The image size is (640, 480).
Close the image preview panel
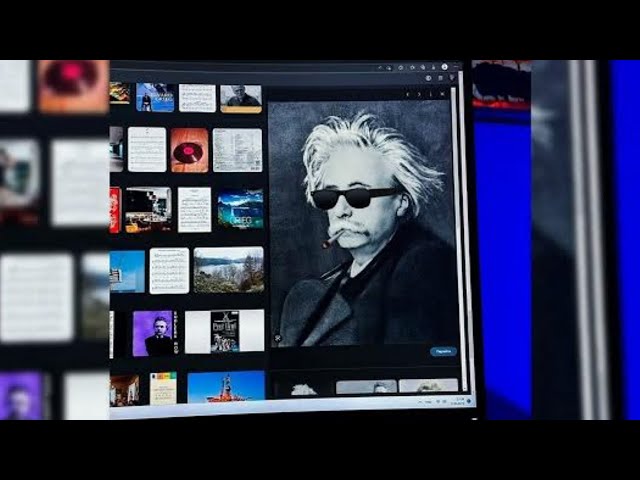pos(442,94)
